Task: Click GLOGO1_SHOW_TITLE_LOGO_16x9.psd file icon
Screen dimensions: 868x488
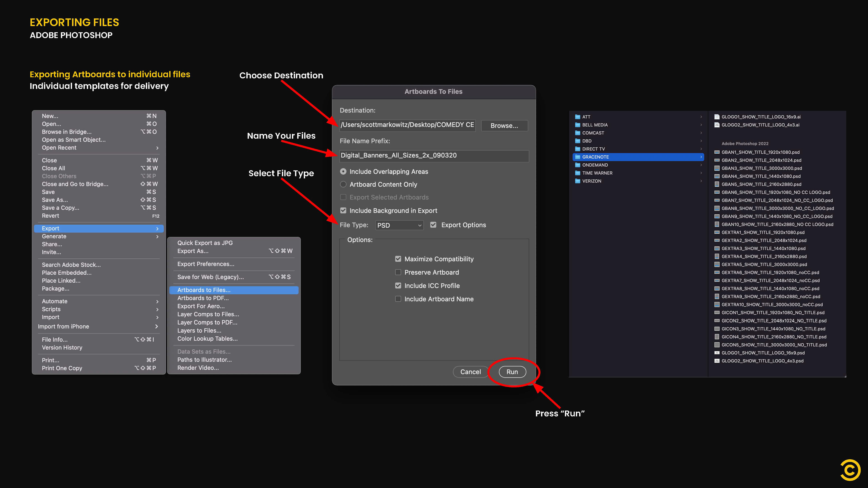Action: 717,353
